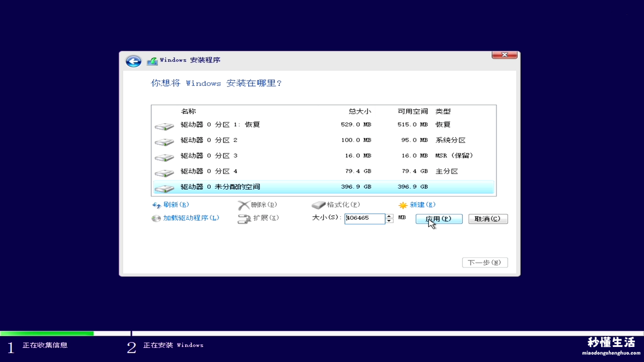Click the 100.0 MB total size cell

pyautogui.click(x=356, y=140)
